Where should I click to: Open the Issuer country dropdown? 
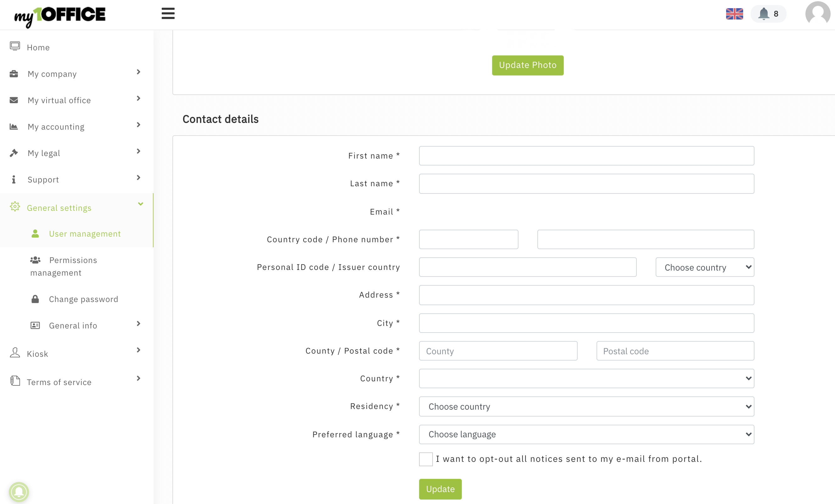point(705,267)
